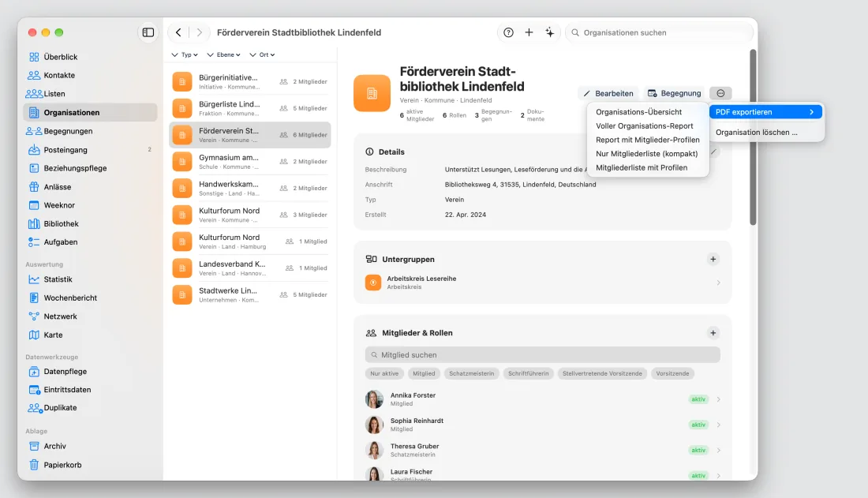Open Beziehungspflege in the sidebar
The image size is (868, 498).
[x=90, y=168]
